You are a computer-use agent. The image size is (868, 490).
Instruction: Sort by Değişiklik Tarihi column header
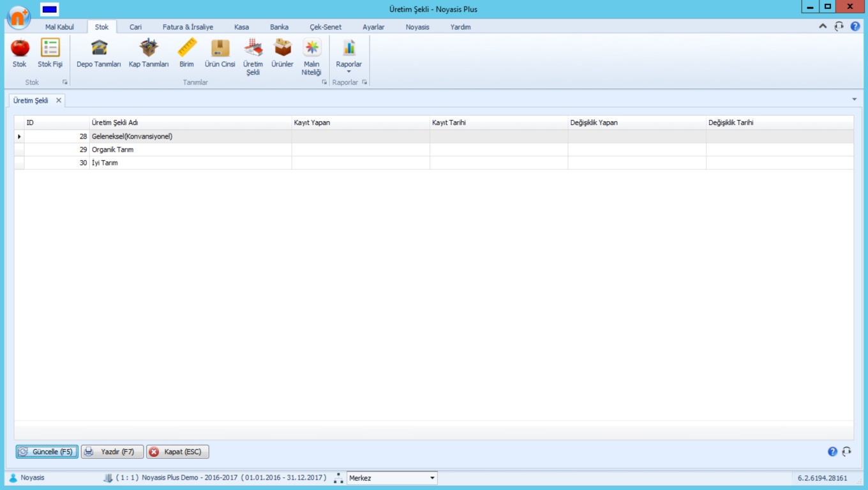(780, 122)
